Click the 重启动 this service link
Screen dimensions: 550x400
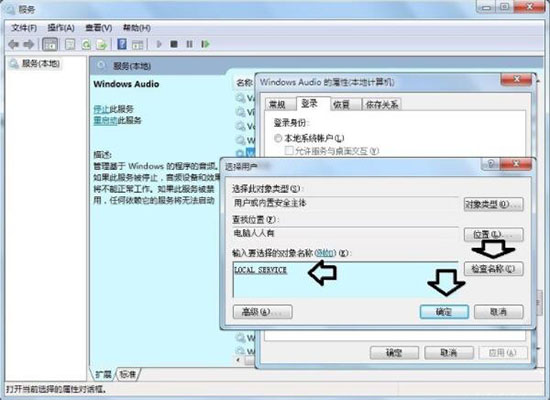tap(105, 121)
